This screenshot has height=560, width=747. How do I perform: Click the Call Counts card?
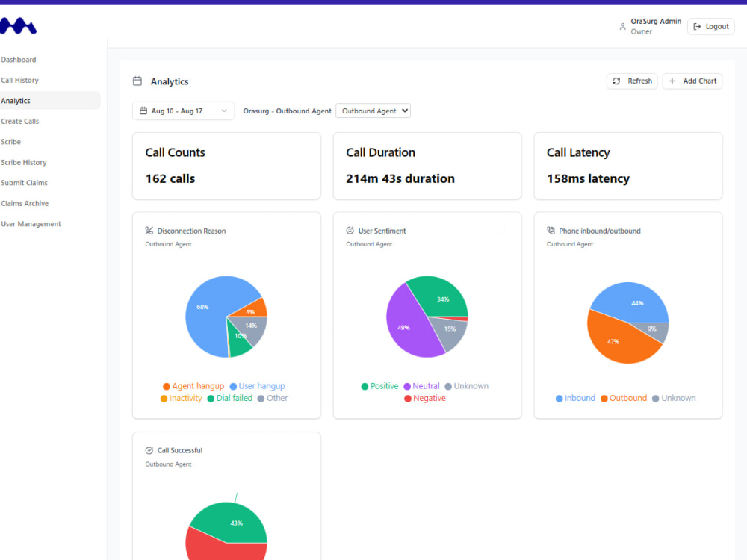(226, 166)
